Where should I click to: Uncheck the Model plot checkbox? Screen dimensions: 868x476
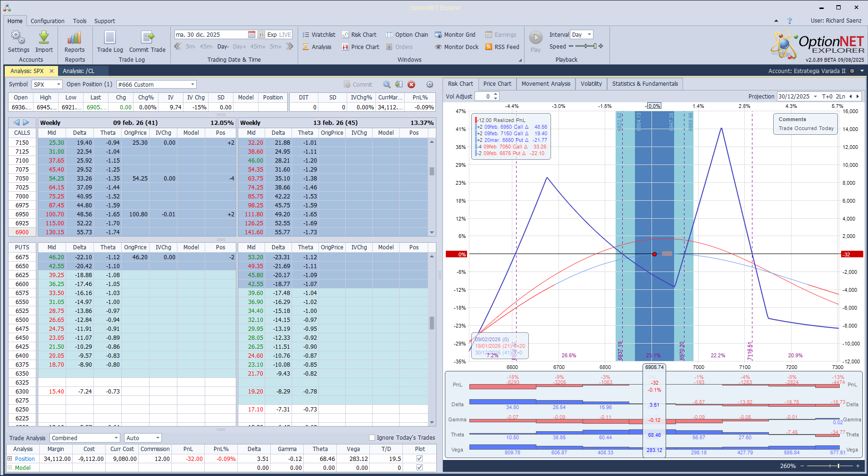pos(419,468)
